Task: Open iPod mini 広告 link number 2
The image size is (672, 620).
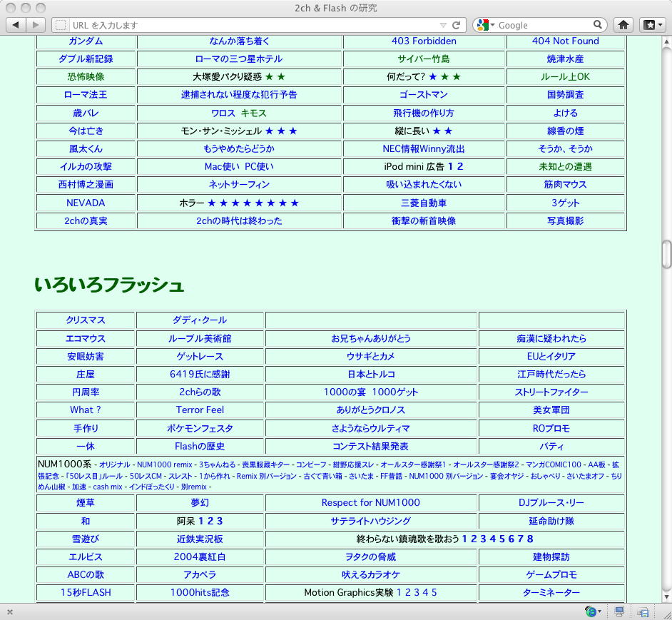Action: [460, 167]
